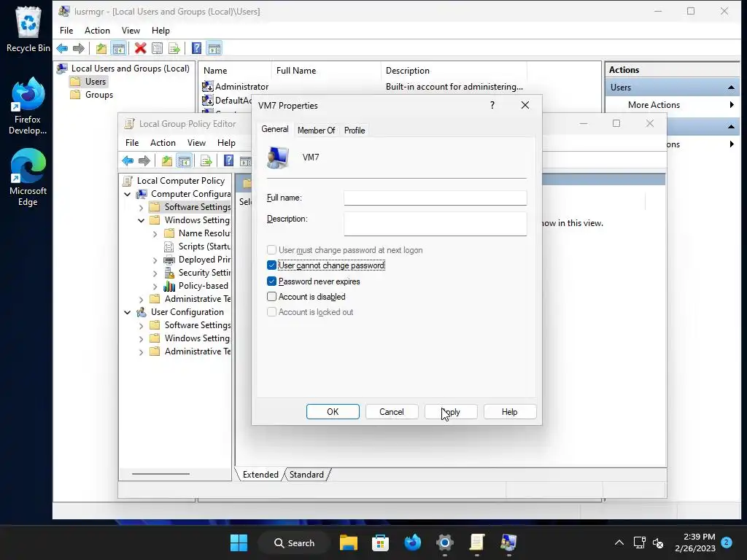Select Local Computer Policy root node
Screen dimensions: 747x560
pyautogui.click(x=174, y=181)
